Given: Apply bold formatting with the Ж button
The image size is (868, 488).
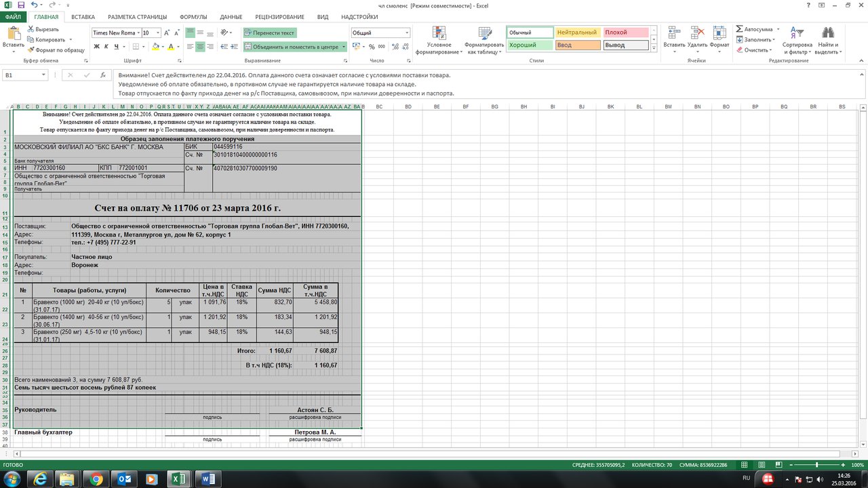Looking at the screenshot, I should tap(96, 47).
